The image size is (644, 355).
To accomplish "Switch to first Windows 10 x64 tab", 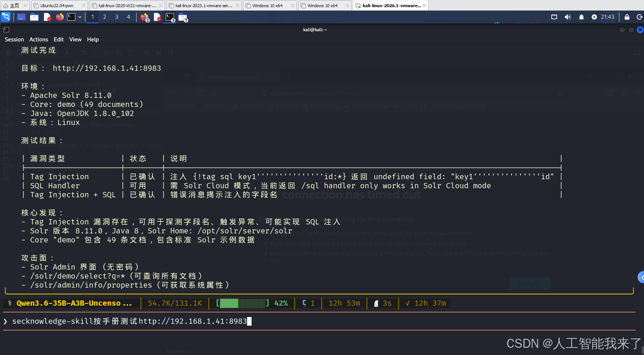I will pos(270,6).
